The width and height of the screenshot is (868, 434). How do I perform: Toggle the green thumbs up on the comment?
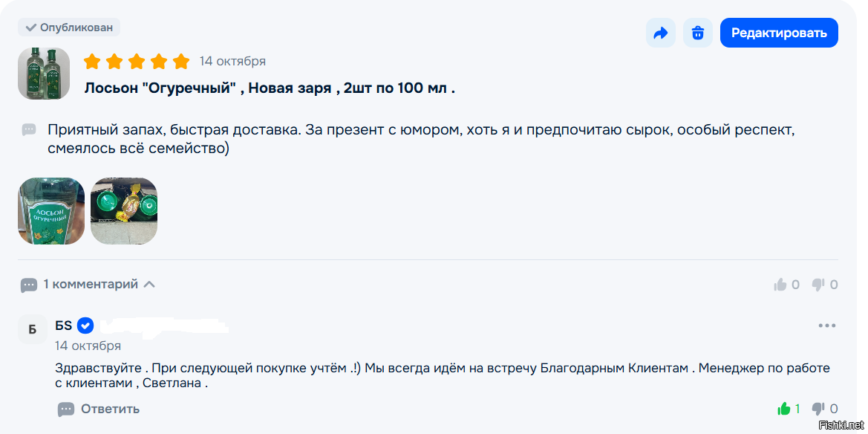[x=783, y=409]
